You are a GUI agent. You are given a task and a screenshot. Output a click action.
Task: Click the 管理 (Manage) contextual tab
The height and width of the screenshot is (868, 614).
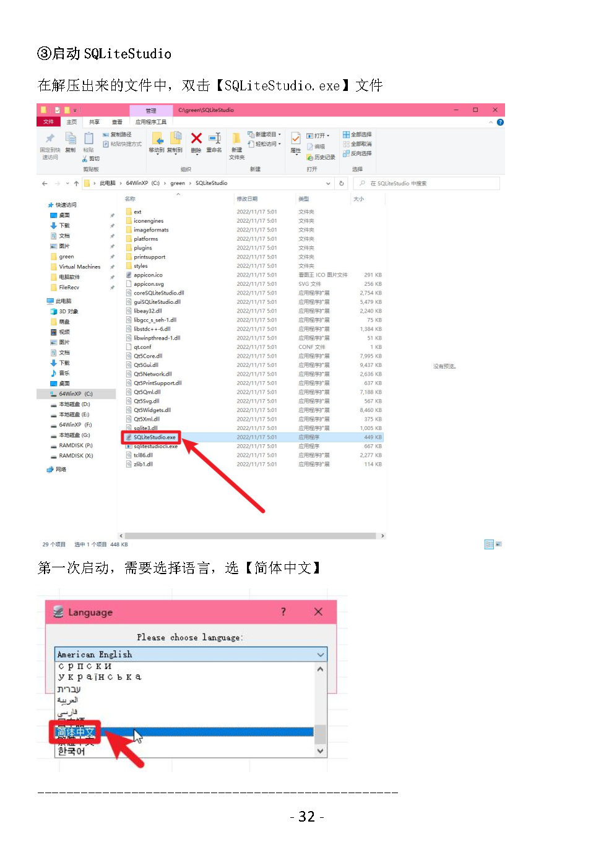151,111
